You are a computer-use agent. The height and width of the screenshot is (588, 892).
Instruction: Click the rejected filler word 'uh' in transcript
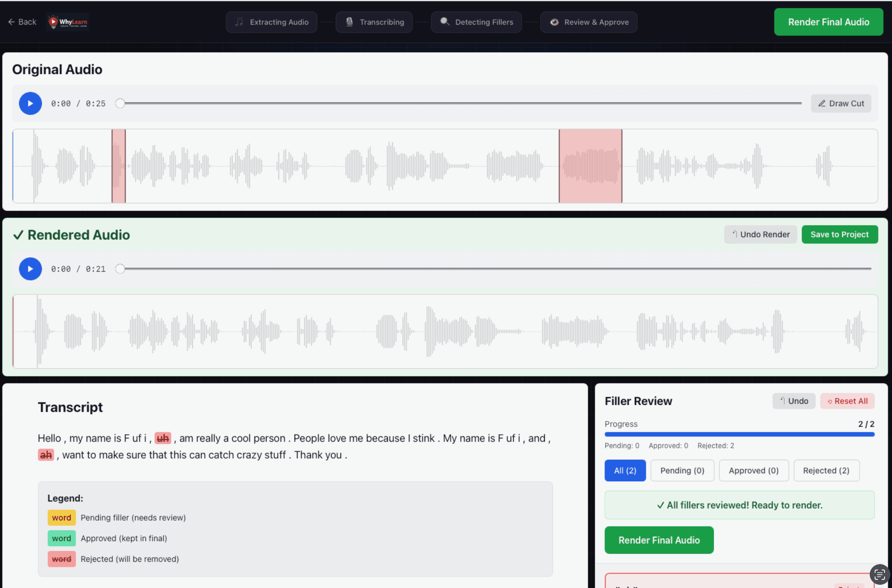click(x=162, y=438)
